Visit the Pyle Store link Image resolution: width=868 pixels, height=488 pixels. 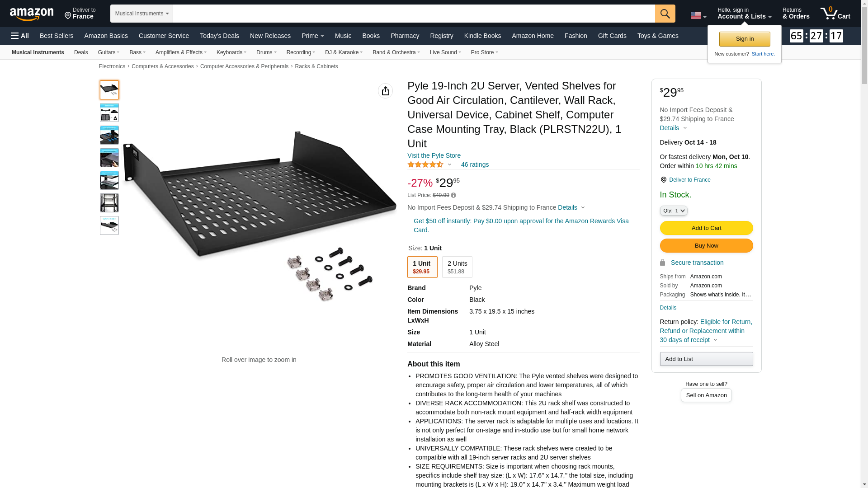coord(434,155)
